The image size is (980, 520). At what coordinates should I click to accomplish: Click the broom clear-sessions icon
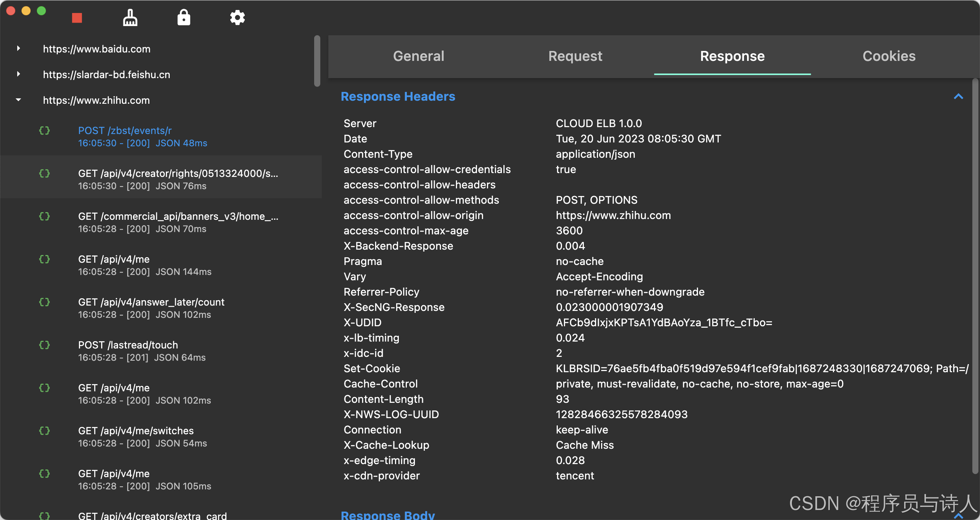point(130,18)
